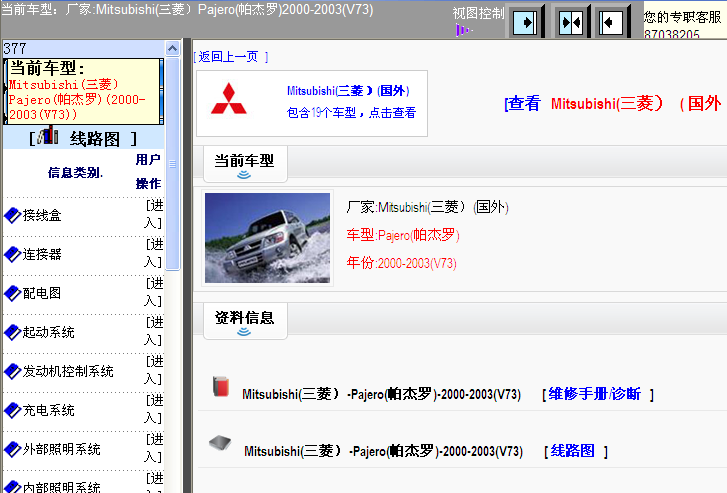
Task: Click the center-collapse view control icon
Action: [571, 22]
